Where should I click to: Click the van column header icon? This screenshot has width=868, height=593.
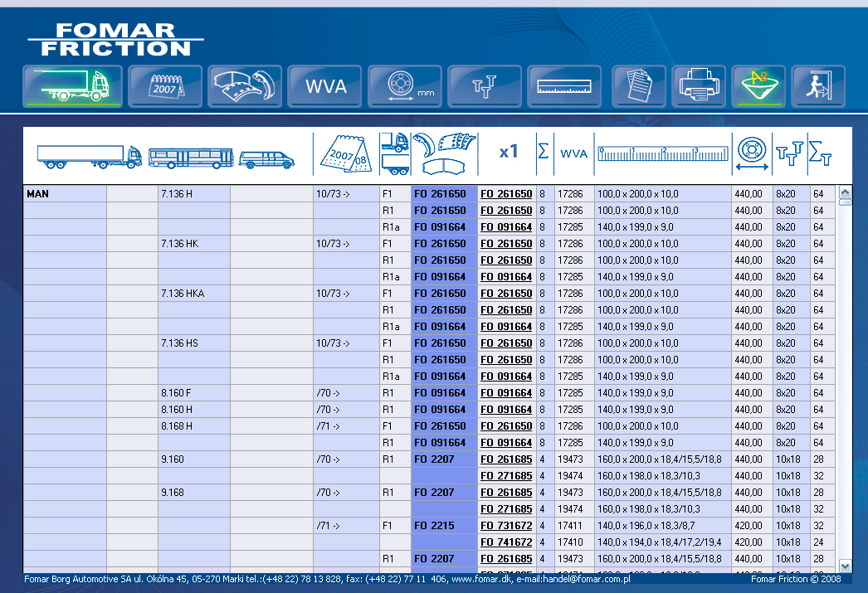pyautogui.click(x=266, y=160)
